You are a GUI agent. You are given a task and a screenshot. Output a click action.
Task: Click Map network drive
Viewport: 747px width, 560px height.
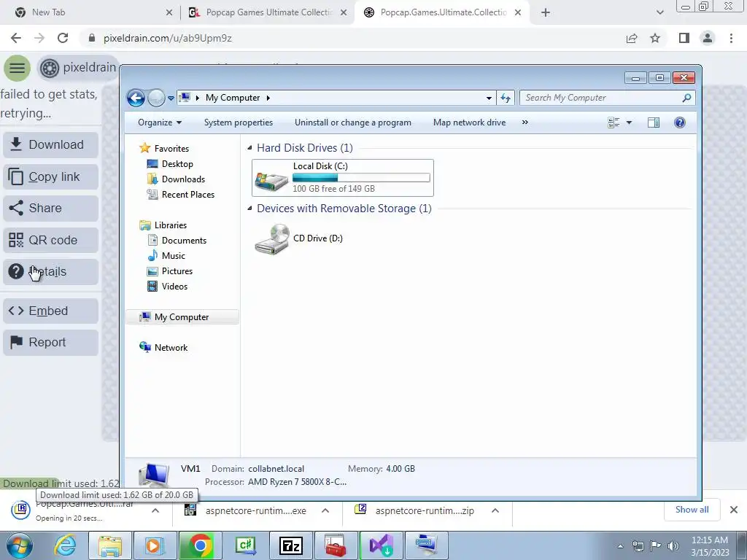pyautogui.click(x=469, y=122)
